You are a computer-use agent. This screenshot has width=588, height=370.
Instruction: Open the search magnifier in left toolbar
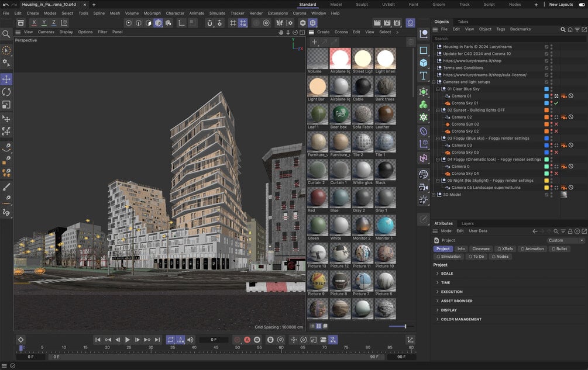(x=6, y=34)
